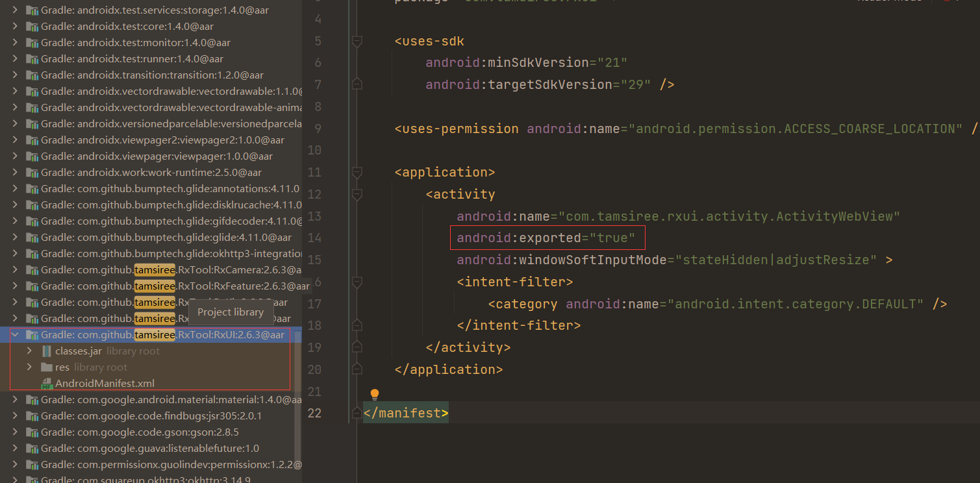The height and width of the screenshot is (483, 980).
Task: Expand com.google.android.material:material:1.4.0 node
Action: click(x=15, y=400)
